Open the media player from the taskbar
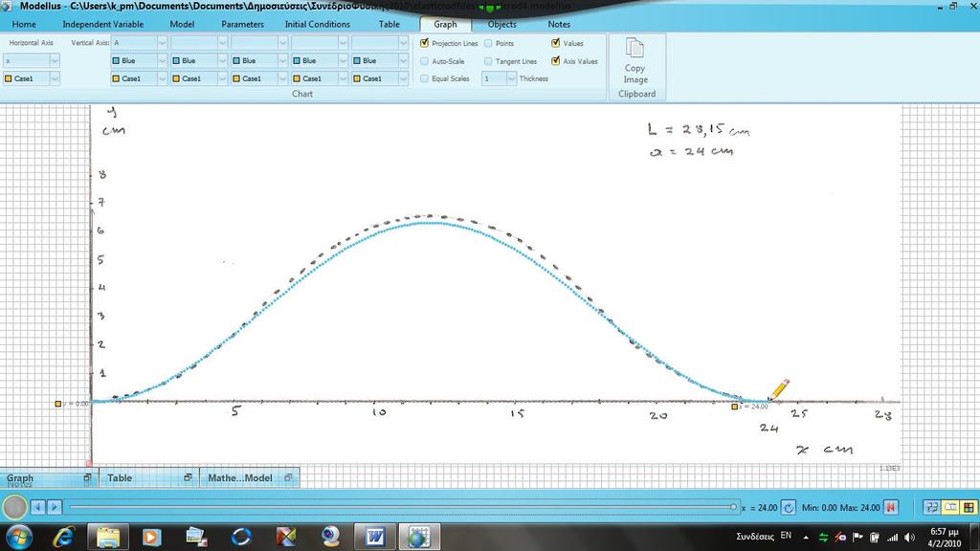 pyautogui.click(x=151, y=537)
